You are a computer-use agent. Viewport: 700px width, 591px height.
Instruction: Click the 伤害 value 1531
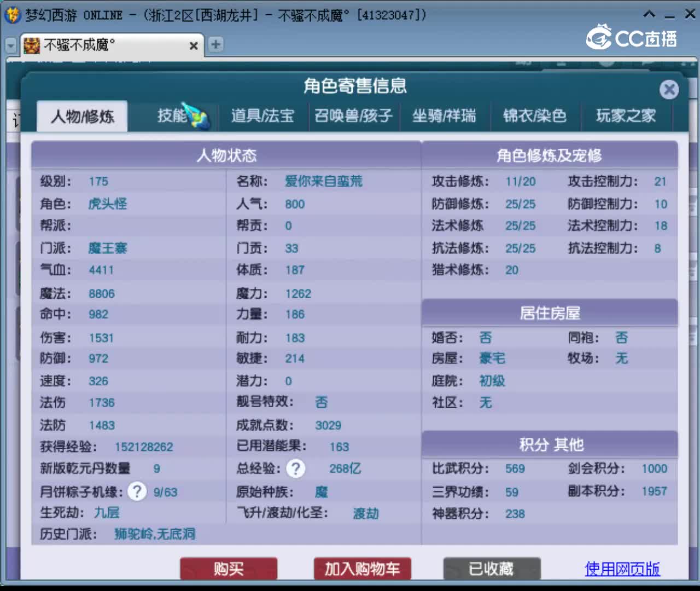(101, 338)
